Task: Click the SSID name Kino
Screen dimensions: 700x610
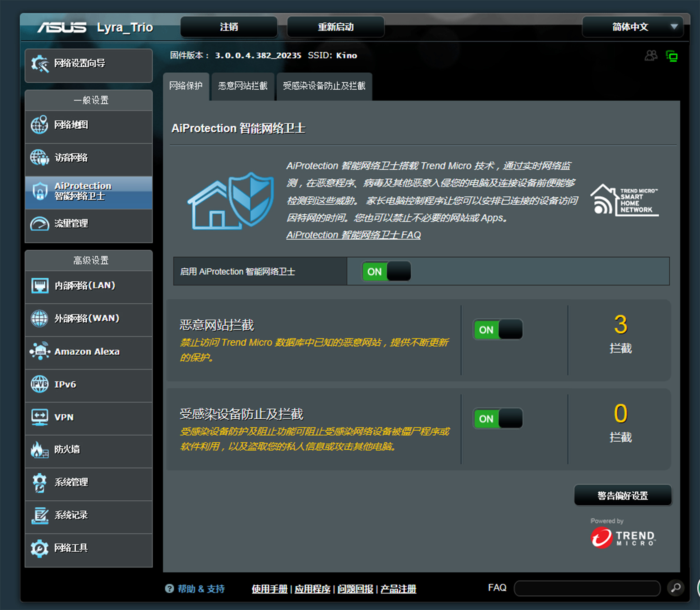Action: pyautogui.click(x=347, y=56)
